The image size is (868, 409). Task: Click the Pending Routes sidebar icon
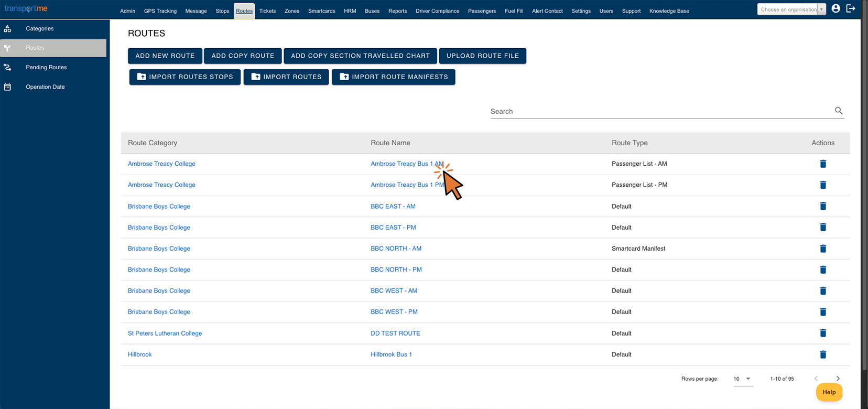point(7,67)
